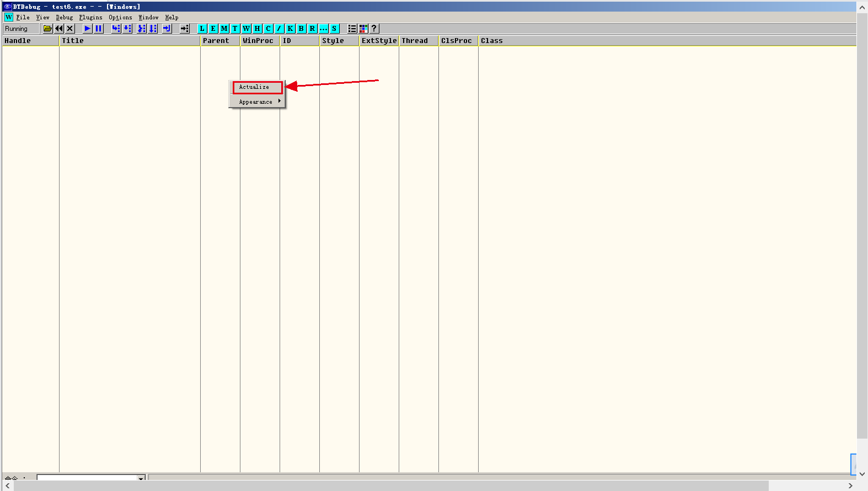Click the Trace into toolbar icon
Viewport: 868px width, 491px height.
tap(142, 29)
